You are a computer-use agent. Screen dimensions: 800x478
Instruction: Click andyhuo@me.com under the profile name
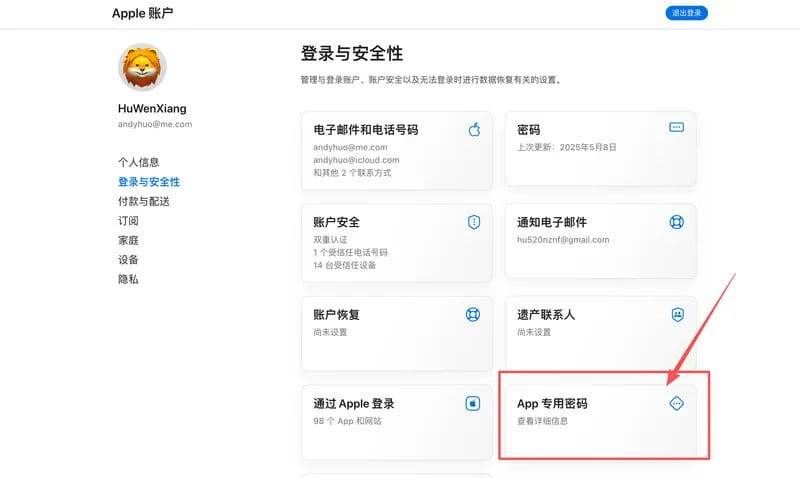tap(155, 124)
